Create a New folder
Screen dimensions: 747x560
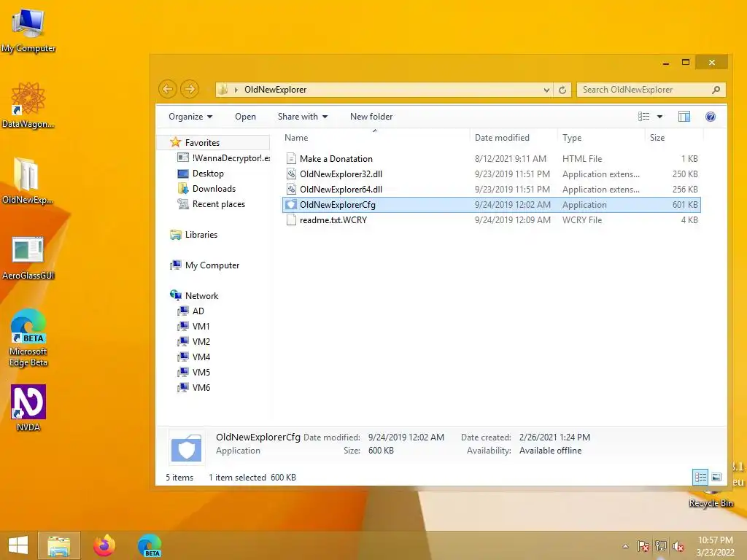tap(371, 117)
